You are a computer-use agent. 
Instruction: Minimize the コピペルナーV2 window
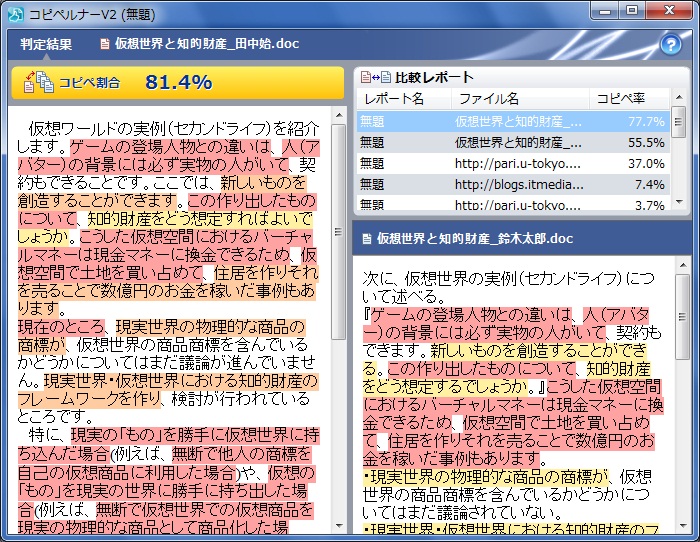pos(606,11)
